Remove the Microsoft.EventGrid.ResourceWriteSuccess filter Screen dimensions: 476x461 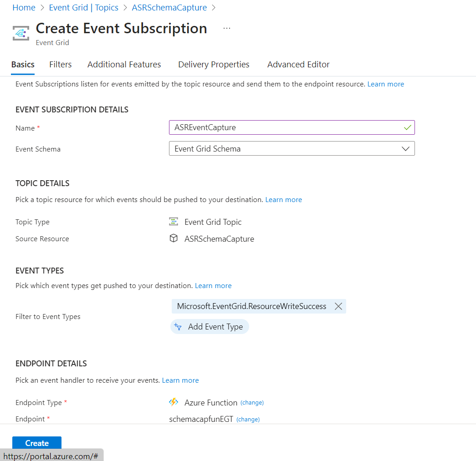click(338, 306)
